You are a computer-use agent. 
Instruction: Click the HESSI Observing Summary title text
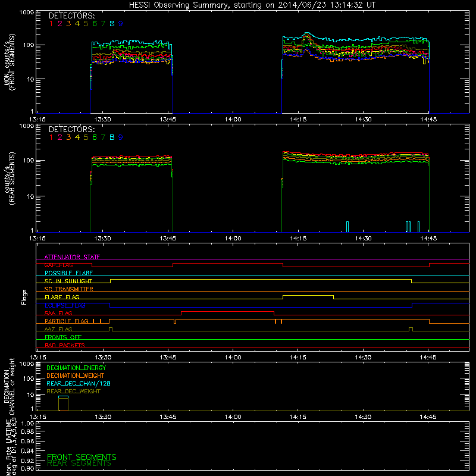(x=252, y=5)
